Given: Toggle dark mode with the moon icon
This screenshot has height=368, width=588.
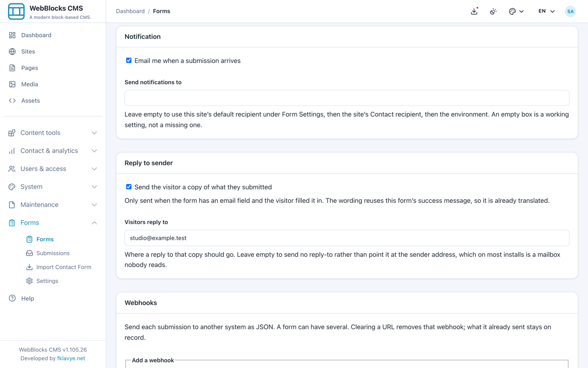Looking at the screenshot, I should pyautogui.click(x=493, y=11).
